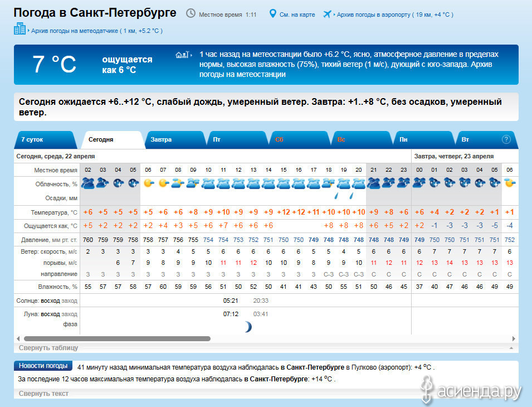Click the weather station icon in blue banner
532x407 pixels.
click(182, 55)
